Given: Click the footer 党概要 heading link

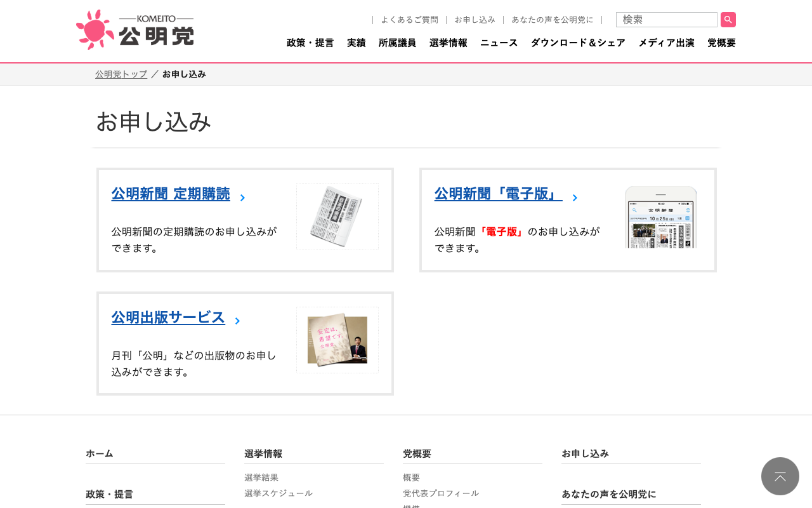Looking at the screenshot, I should (417, 453).
